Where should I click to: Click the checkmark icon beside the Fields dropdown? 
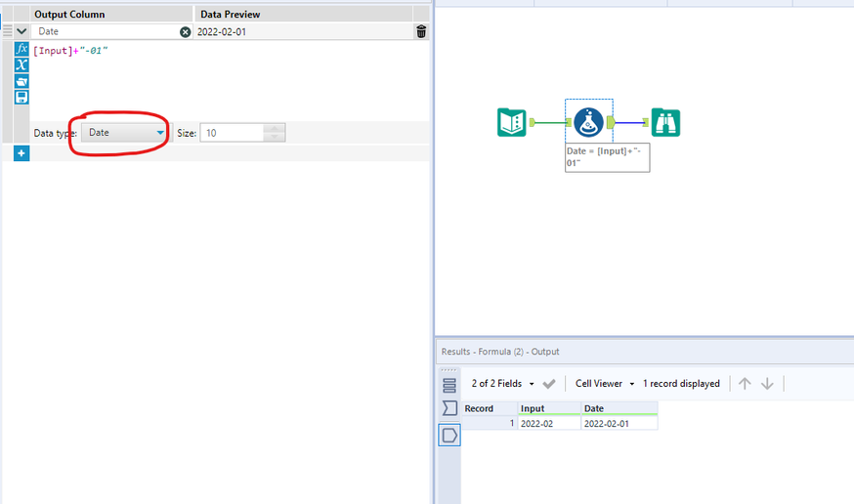click(x=549, y=384)
